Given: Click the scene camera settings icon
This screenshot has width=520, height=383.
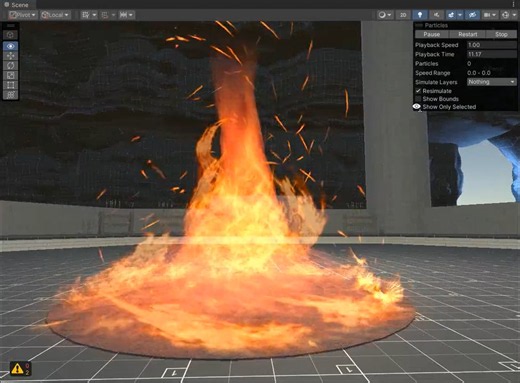Looking at the screenshot, I should point(487,15).
